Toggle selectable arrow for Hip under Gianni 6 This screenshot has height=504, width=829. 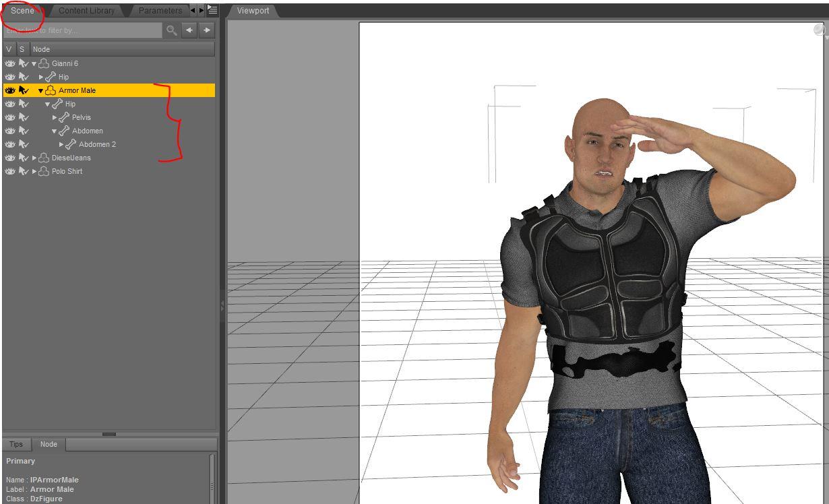click(x=24, y=77)
